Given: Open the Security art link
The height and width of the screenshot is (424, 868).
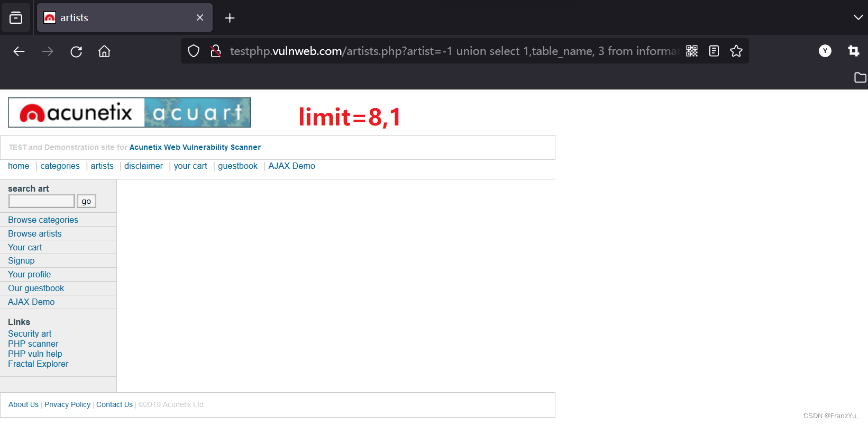Looking at the screenshot, I should pos(30,333).
